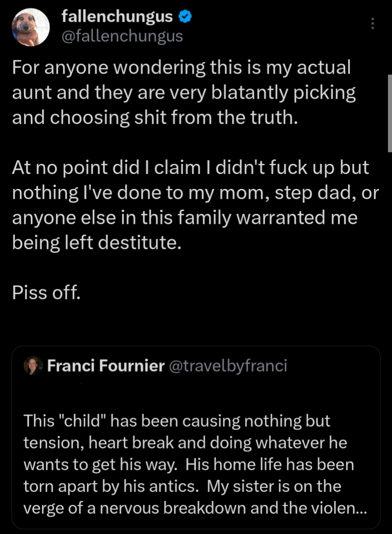Click "aunt and they are very blatantly" line
392x534 pixels.
click(x=184, y=93)
